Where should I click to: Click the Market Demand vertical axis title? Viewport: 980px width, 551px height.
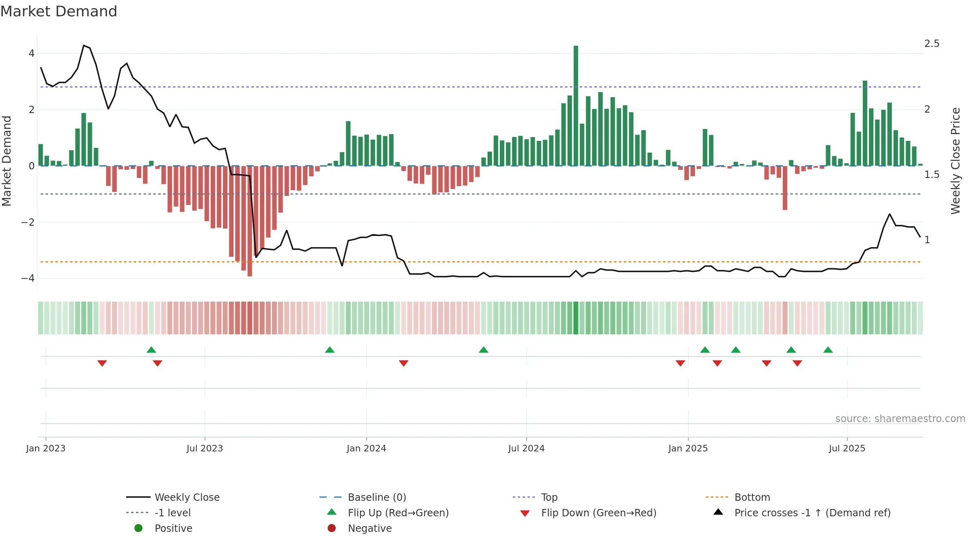tap(7, 161)
